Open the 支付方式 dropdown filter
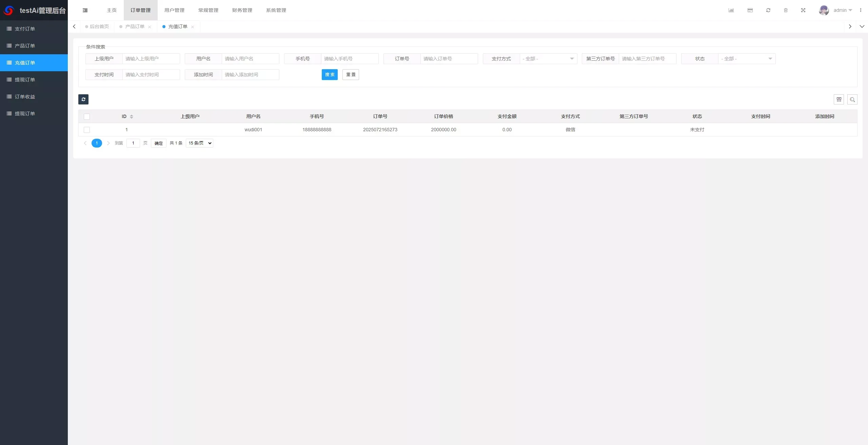The height and width of the screenshot is (445, 868). click(x=548, y=59)
